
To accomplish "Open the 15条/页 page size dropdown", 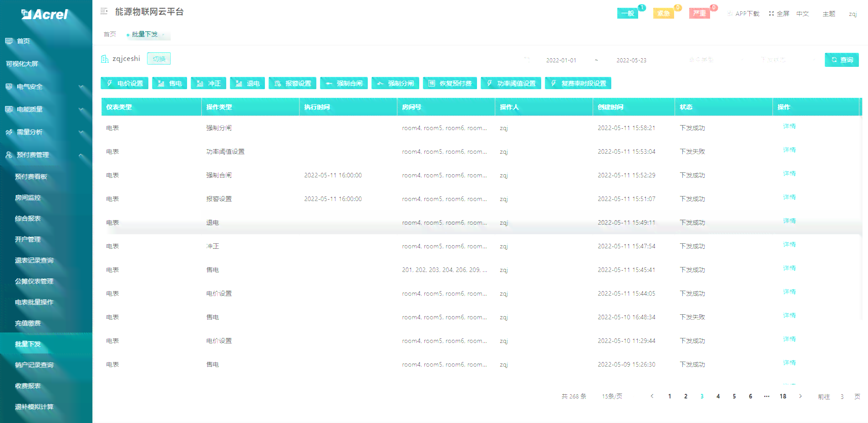I will click(x=612, y=396).
